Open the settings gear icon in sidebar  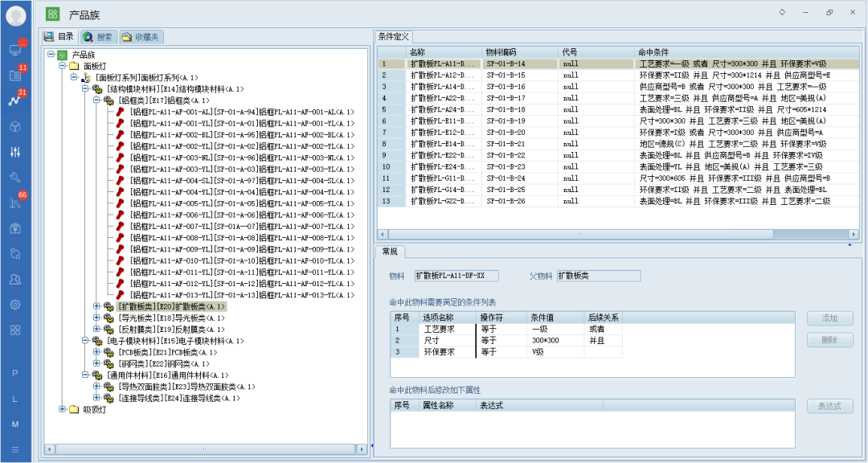15,305
